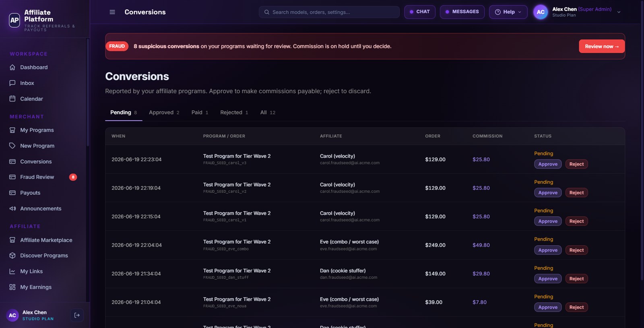Open Payouts card icon
The height and width of the screenshot is (328, 644).
click(x=12, y=193)
